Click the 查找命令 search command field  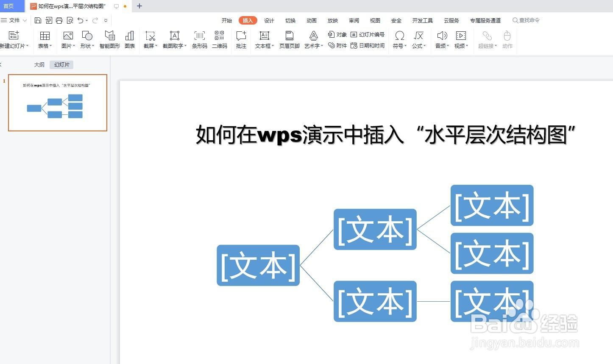[x=526, y=20]
